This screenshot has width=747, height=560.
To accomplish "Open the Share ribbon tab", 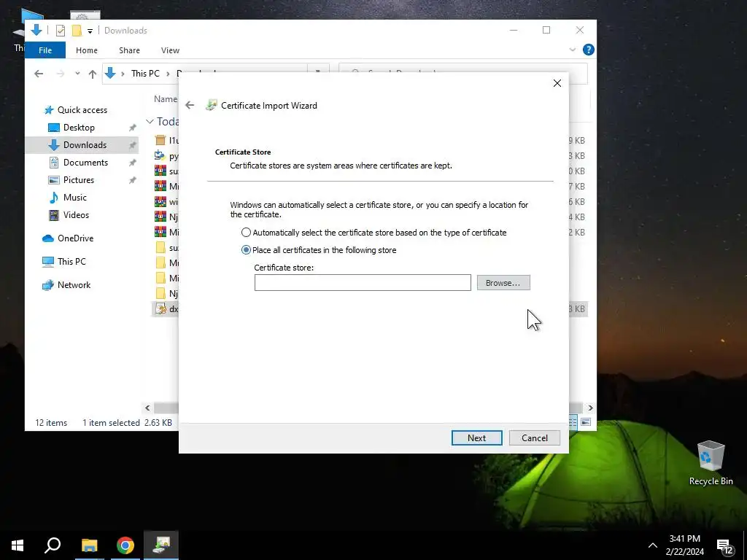I will [130, 50].
